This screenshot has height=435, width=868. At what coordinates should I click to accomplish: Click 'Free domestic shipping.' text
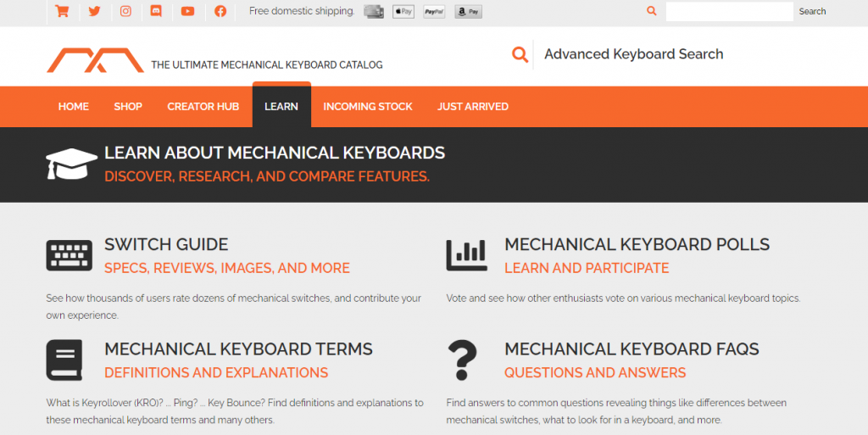click(302, 11)
